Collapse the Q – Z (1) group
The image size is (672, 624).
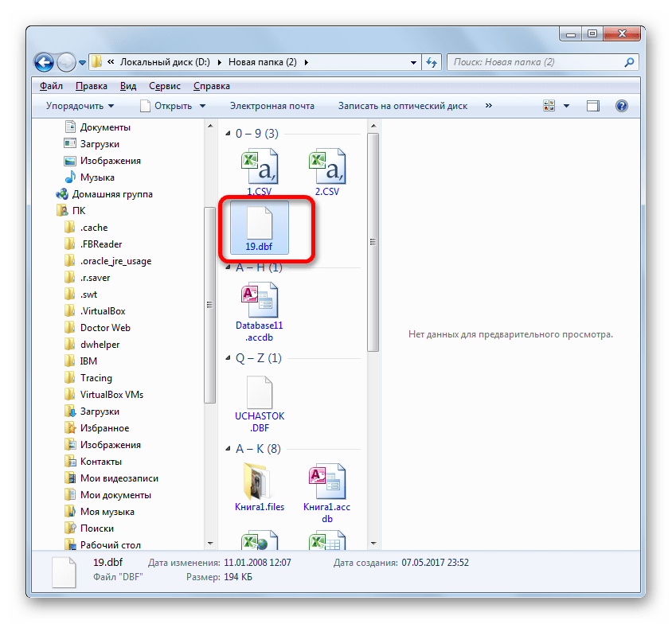click(228, 358)
